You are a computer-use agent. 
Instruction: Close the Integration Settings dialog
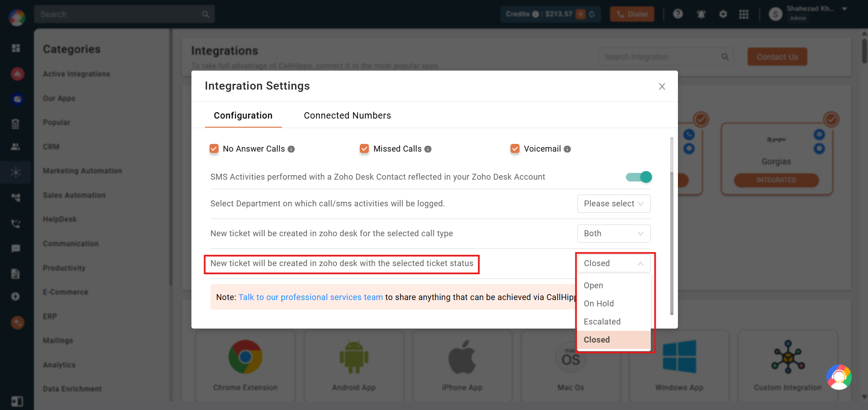662,86
